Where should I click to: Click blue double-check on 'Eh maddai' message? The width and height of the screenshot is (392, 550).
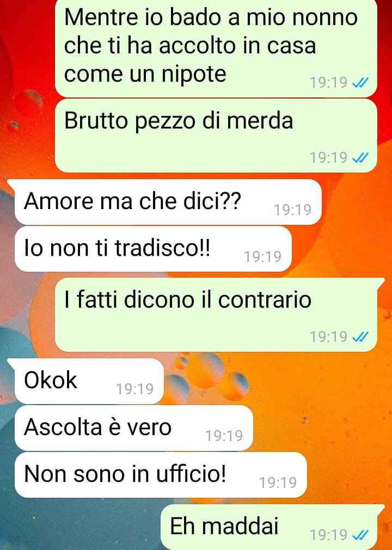(360, 535)
